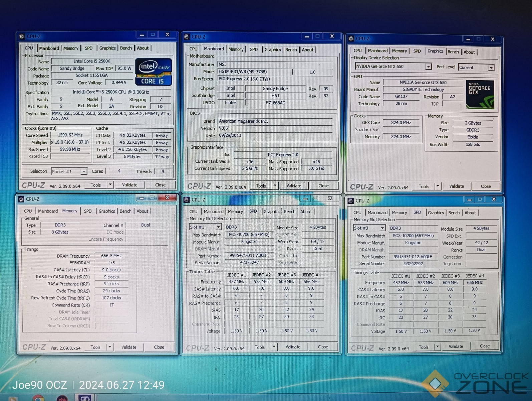The height and width of the screenshot is (401, 532).
Task: Click the CPU-Z title icon in the Slot #1 SPD window
Action: (x=187, y=200)
